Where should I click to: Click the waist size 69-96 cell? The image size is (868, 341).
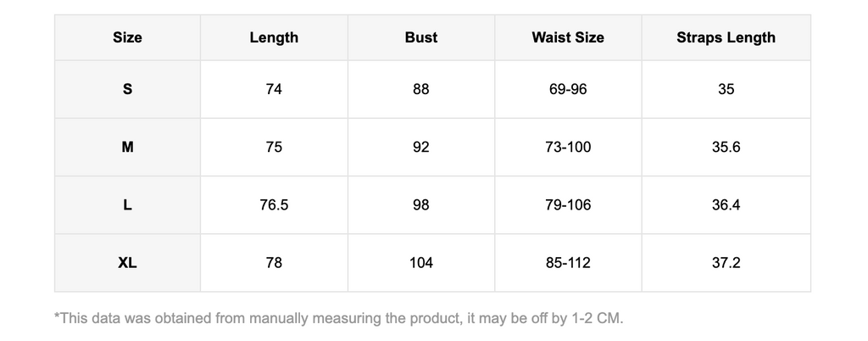click(568, 89)
